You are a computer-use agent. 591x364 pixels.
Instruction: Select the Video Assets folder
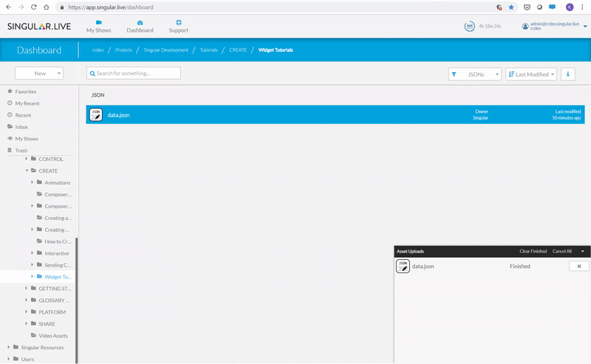[49, 335]
